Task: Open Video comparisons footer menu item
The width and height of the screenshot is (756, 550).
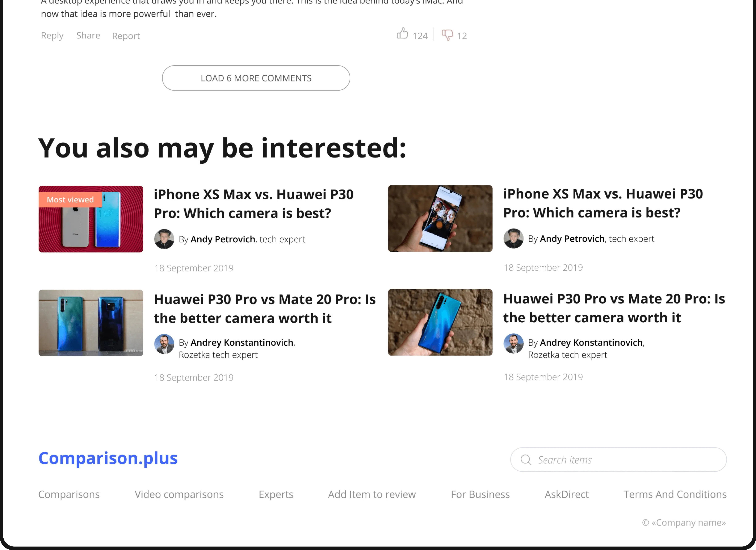Action: [179, 494]
